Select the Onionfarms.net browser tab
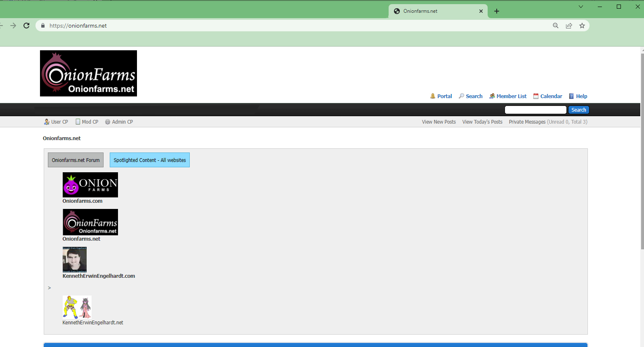Image resolution: width=644 pixels, height=347 pixels. pyautogui.click(x=438, y=11)
